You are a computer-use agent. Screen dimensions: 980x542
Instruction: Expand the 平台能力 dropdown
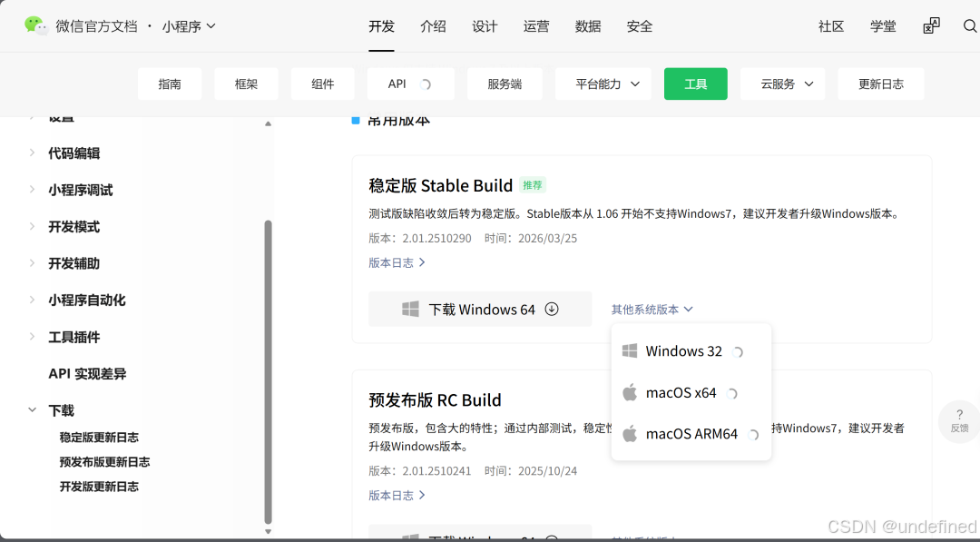(x=603, y=84)
